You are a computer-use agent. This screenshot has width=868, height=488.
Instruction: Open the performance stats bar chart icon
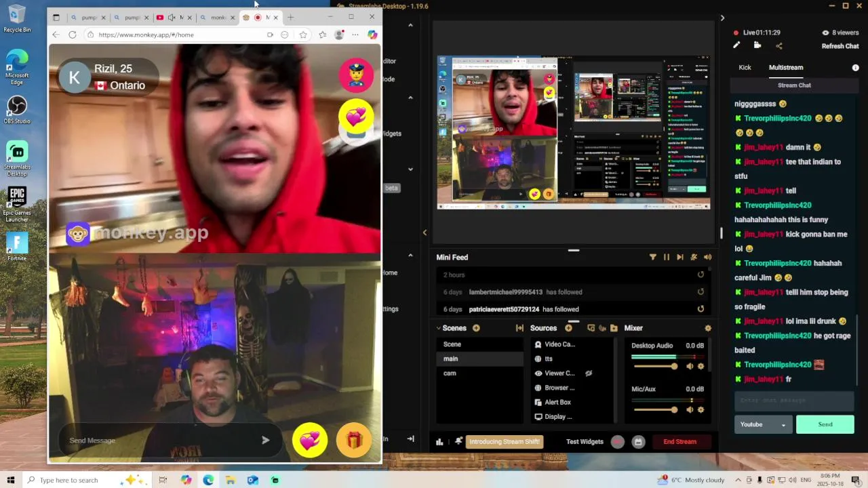pos(439,442)
